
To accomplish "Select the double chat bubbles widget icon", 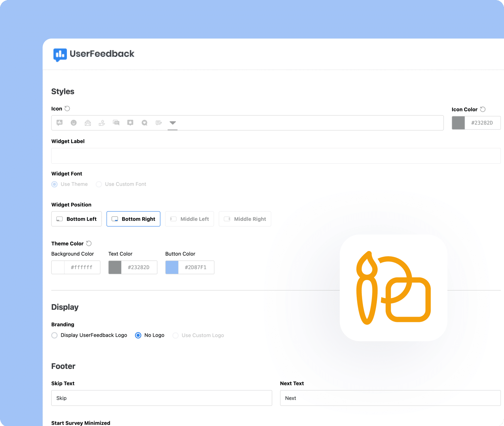I will [116, 123].
